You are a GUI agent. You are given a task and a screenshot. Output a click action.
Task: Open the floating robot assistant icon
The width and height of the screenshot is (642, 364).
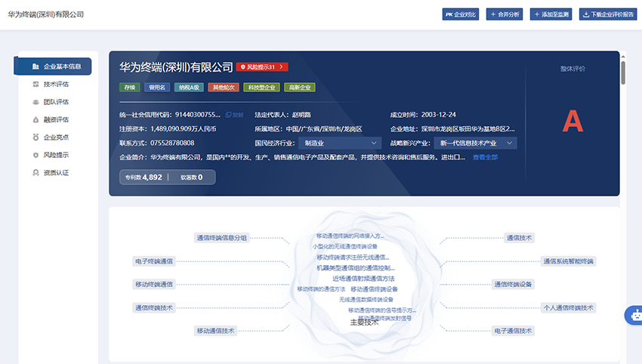[635, 316]
